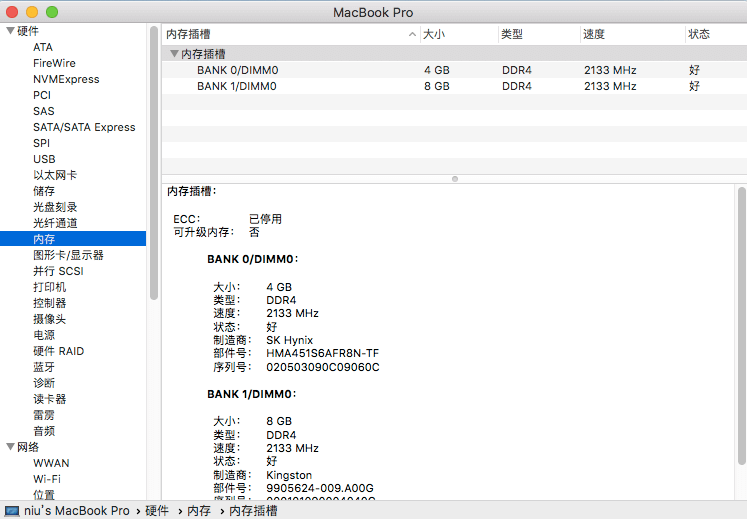Screen dimensions: 747x519
Task: Select PCI in the sidebar
Action: pos(42,95)
